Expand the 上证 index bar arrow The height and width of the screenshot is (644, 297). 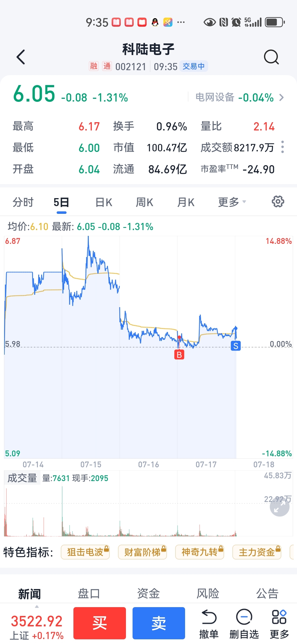37,607
